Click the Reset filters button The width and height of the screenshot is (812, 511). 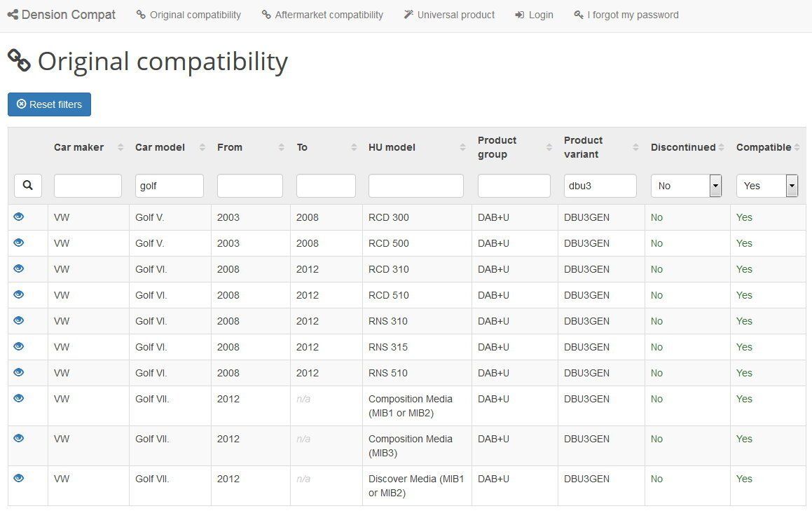coord(49,104)
